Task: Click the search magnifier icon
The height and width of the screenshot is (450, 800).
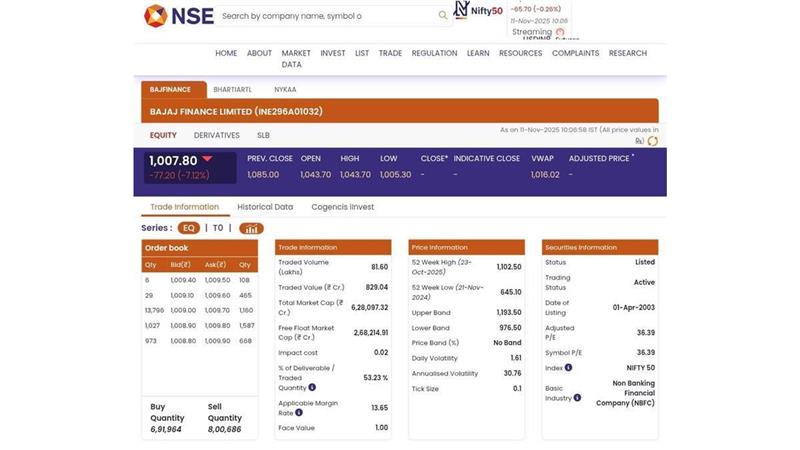Action: point(443,16)
